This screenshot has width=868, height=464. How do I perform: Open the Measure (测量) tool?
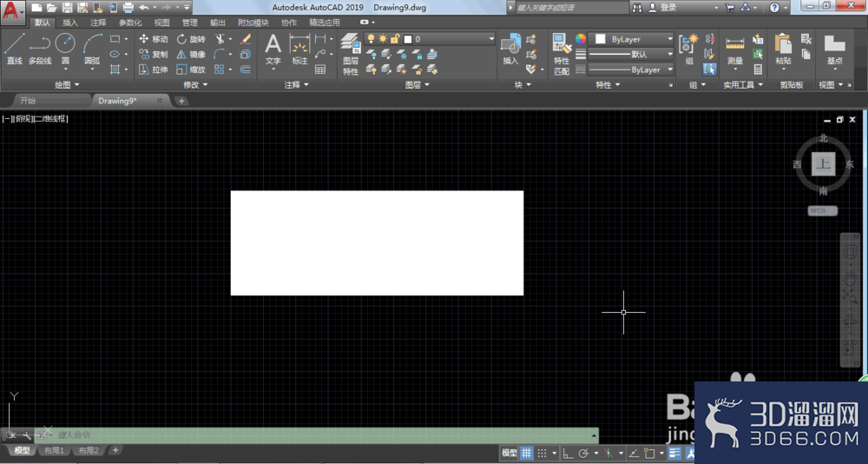tap(734, 50)
